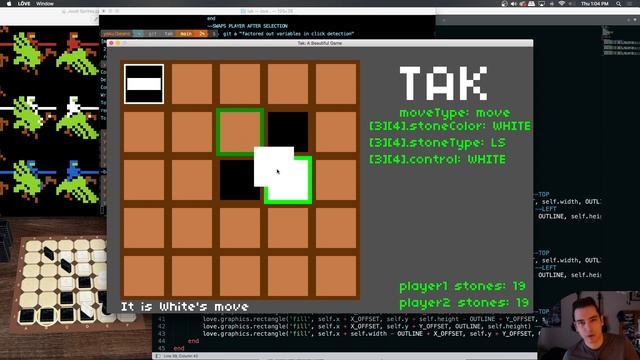This screenshot has height=360, width=640.
Task: Place on the empty top row fourth column square
Action: [288, 84]
